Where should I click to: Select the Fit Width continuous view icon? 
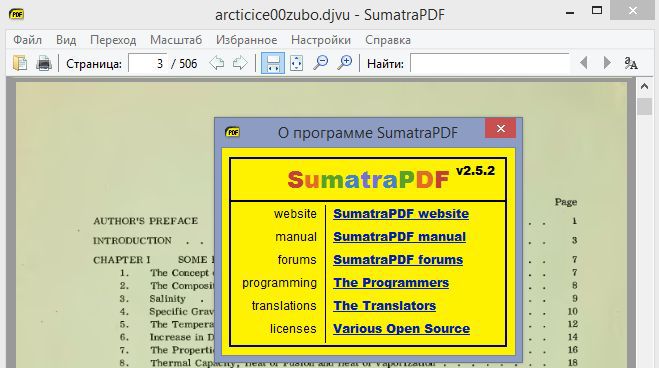(x=273, y=63)
